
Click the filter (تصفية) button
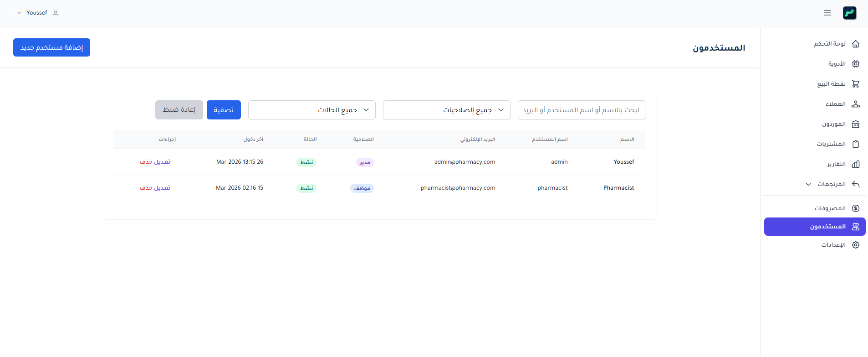coord(224,110)
